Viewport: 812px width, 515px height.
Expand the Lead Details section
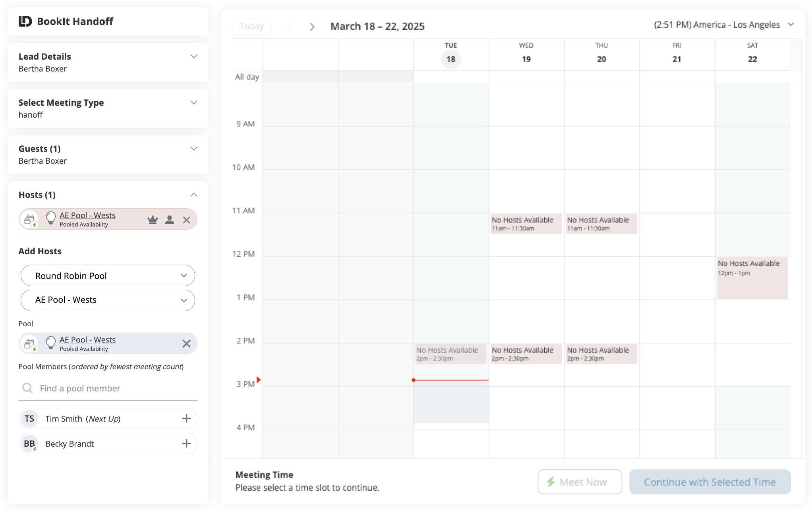pyautogui.click(x=193, y=56)
